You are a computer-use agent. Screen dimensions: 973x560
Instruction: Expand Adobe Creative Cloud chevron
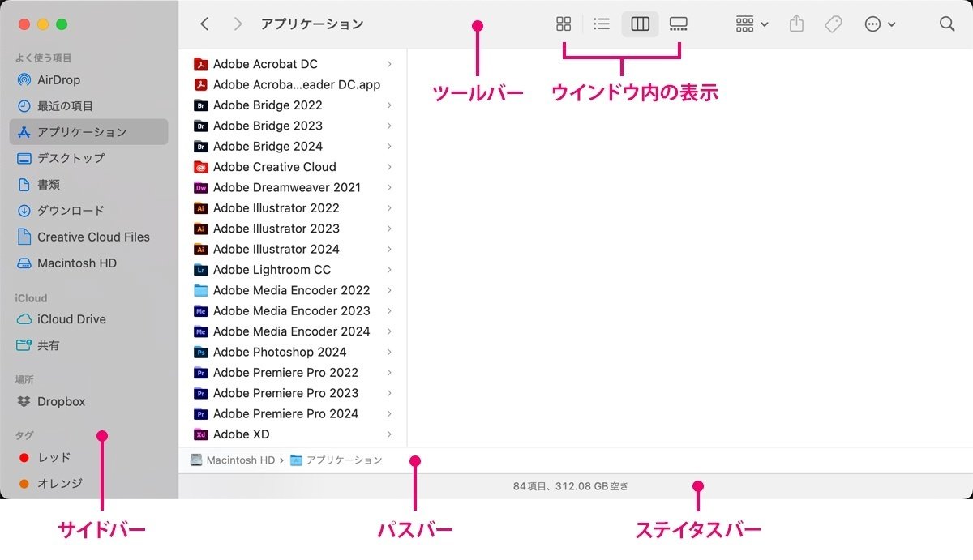coord(390,167)
